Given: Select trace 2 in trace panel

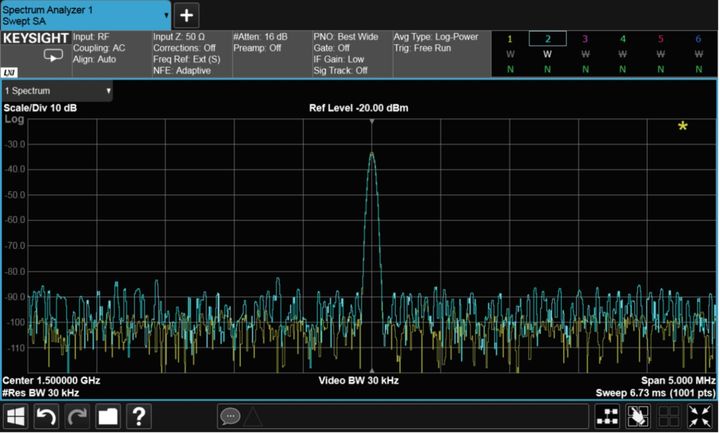Looking at the screenshot, I should [x=547, y=39].
